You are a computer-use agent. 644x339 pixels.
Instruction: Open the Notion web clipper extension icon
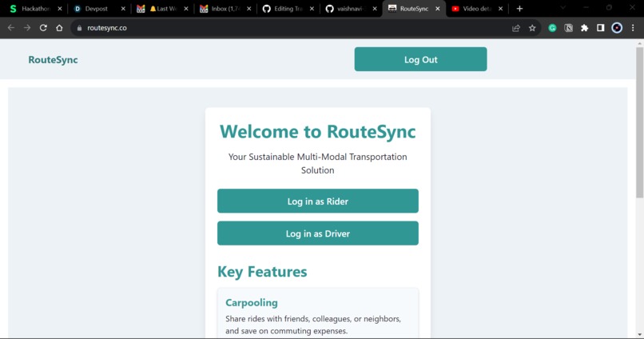coord(568,28)
